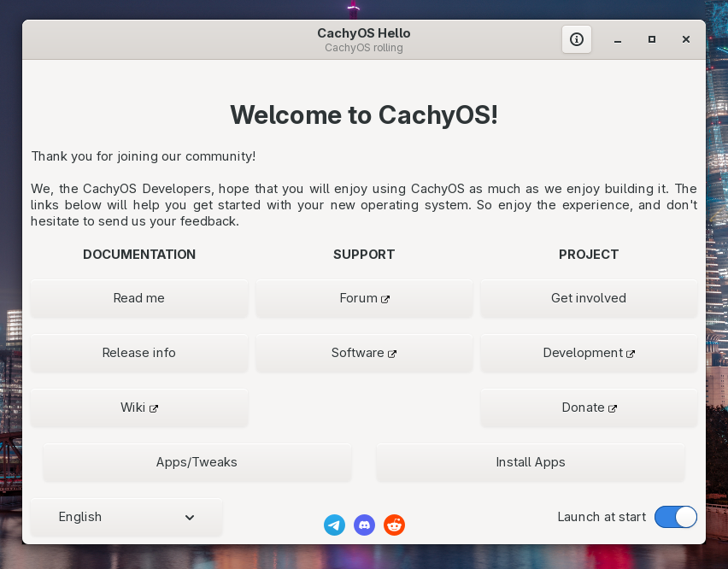
Task: Launch the Install Apps tool
Action: 530,462
